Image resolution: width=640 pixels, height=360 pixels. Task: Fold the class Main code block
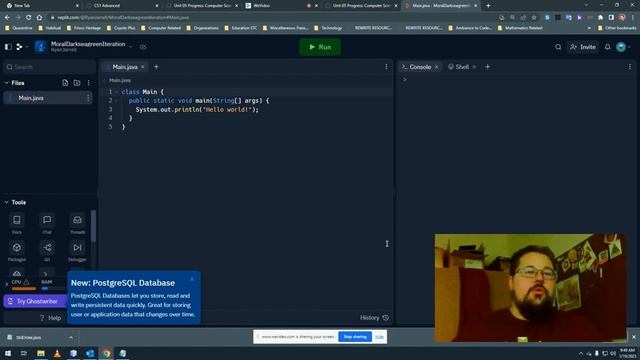(x=117, y=92)
